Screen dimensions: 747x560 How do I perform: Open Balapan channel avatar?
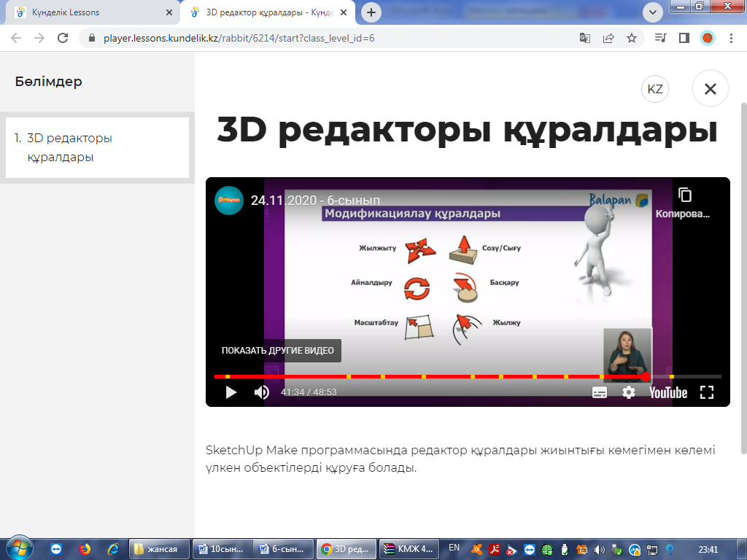(229, 201)
